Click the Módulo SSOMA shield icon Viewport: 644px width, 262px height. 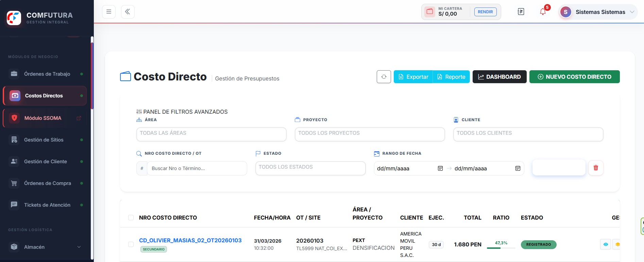pyautogui.click(x=14, y=118)
